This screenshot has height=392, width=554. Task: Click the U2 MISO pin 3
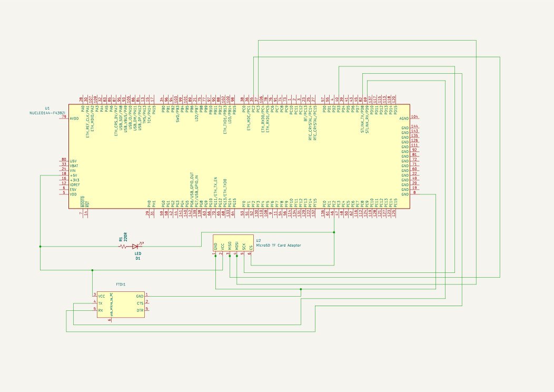[x=229, y=253]
